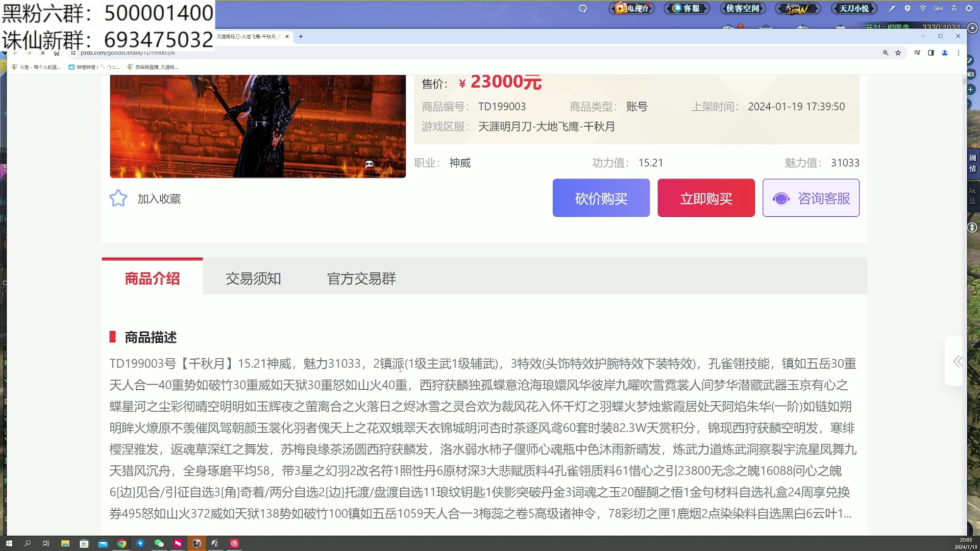Click the 加入收藏 star icon

[x=118, y=198]
